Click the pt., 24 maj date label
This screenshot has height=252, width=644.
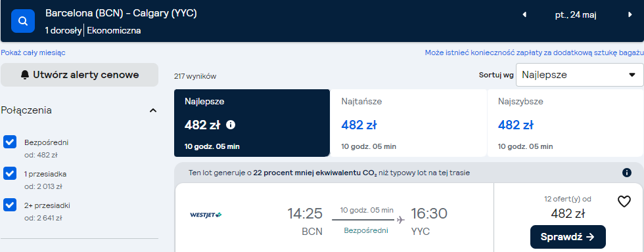click(x=576, y=15)
